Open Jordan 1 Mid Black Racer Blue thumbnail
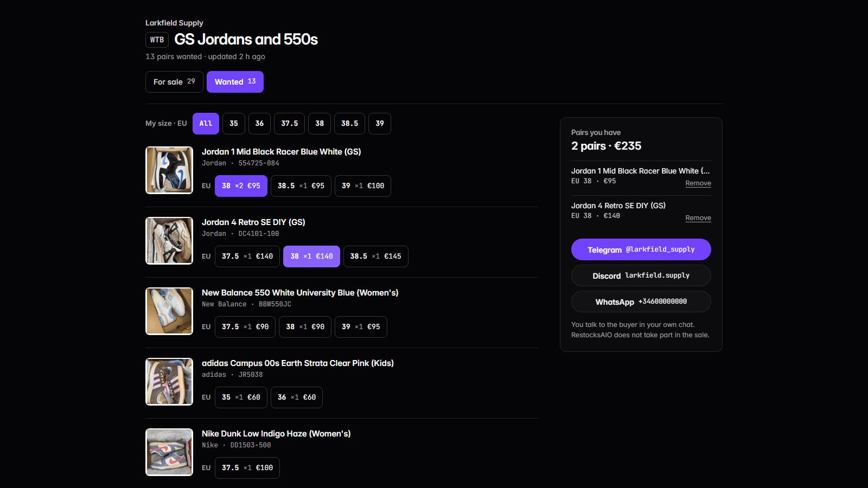Image resolution: width=868 pixels, height=488 pixels. tap(169, 170)
